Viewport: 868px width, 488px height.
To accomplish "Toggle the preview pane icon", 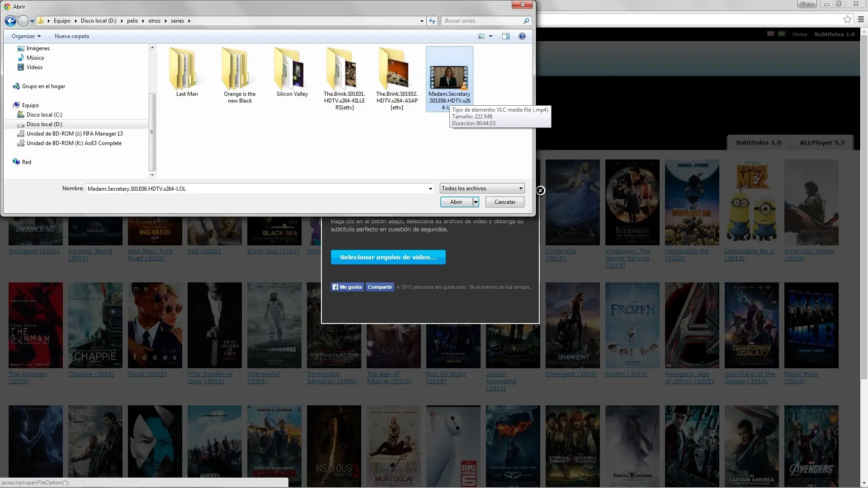I will click(506, 36).
